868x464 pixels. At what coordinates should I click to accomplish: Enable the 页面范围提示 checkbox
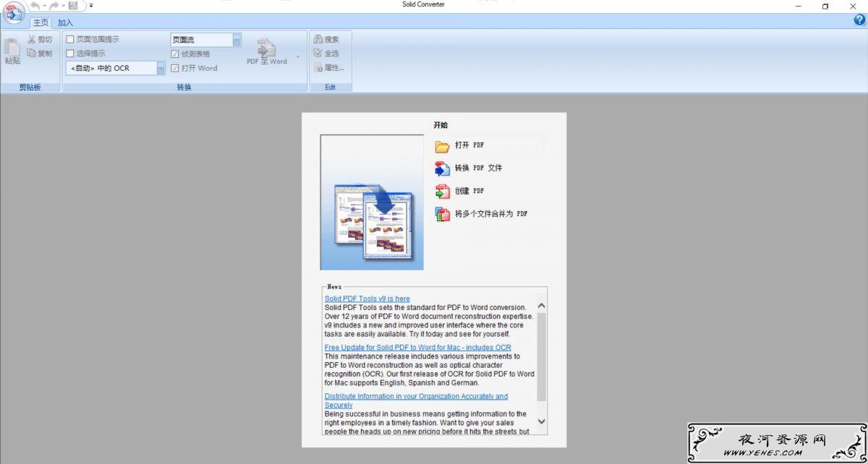click(70, 40)
